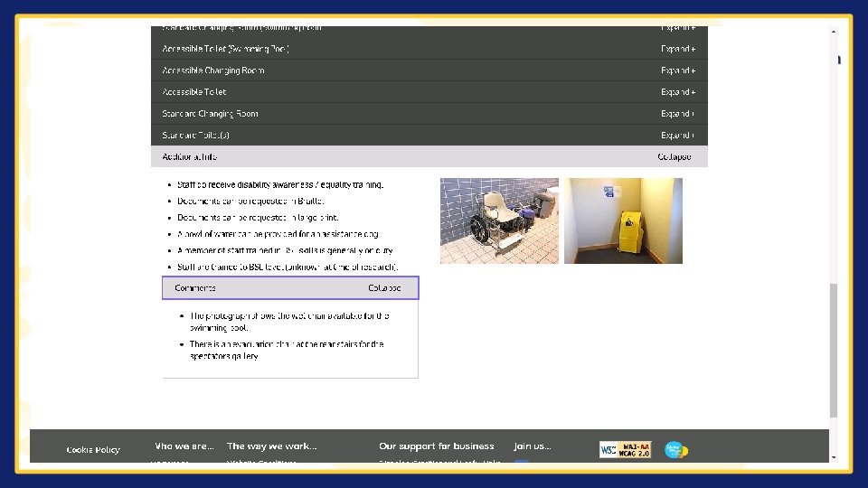Click the page scrollbar down arrow
This screenshot has height=488, width=868.
tap(833, 457)
